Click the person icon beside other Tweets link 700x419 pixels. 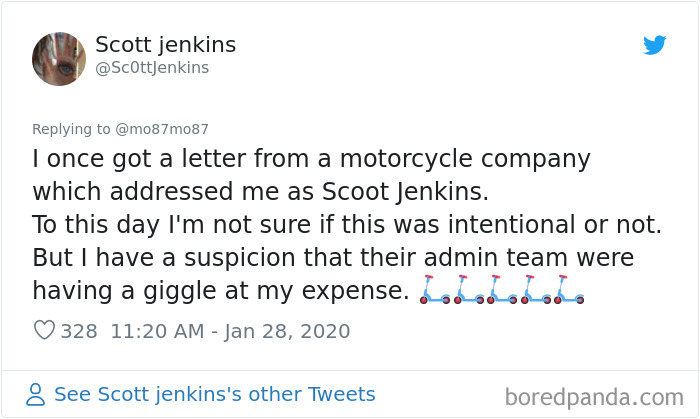(x=36, y=394)
